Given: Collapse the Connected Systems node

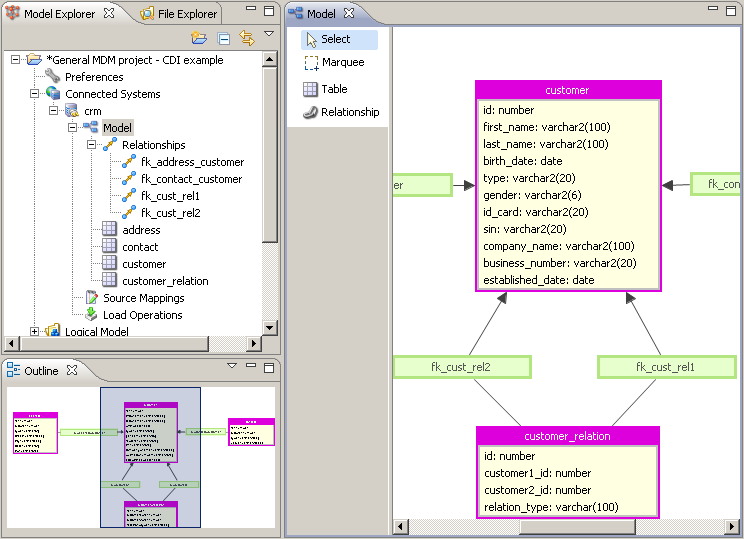Looking at the screenshot, I should 35,94.
